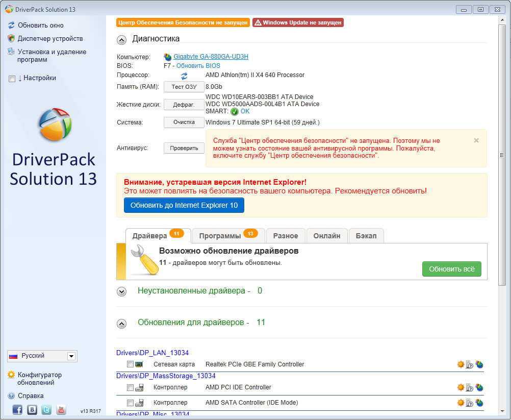Check the Realtek PCIe GBE Family Controller box
511x420 pixels.
tap(130, 364)
